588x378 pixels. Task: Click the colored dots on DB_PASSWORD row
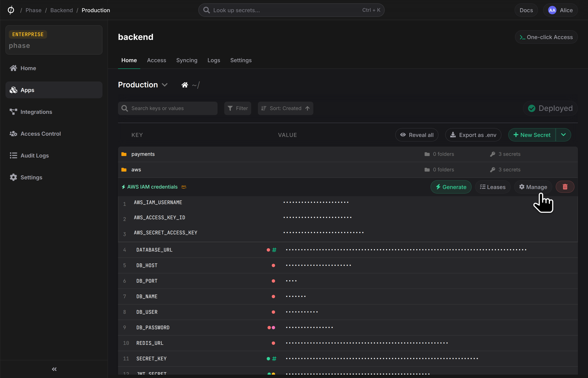click(x=271, y=327)
